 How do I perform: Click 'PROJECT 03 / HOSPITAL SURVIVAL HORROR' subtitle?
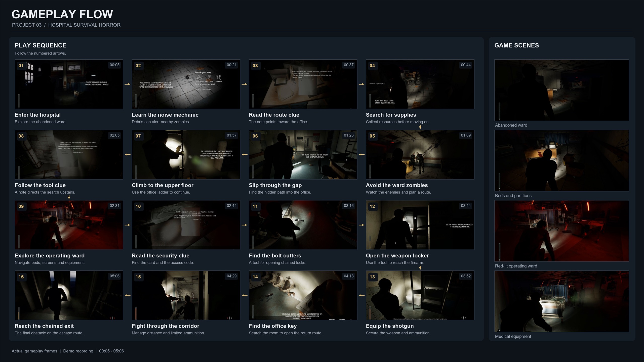66,25
